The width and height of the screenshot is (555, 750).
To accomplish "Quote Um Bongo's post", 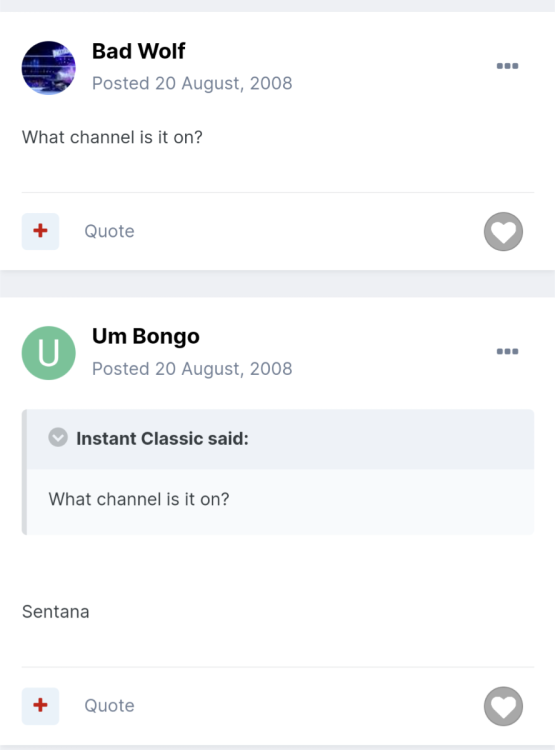I will click(x=109, y=706).
